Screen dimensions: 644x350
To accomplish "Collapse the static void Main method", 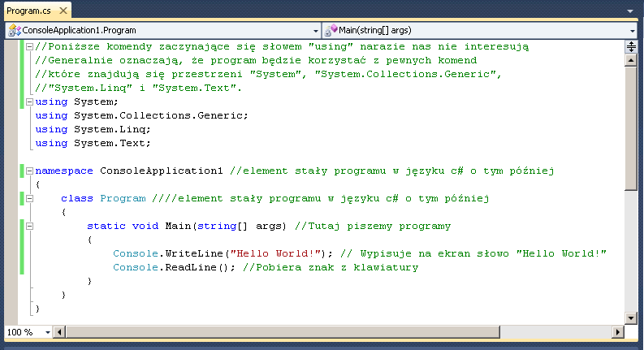I will point(29,226).
